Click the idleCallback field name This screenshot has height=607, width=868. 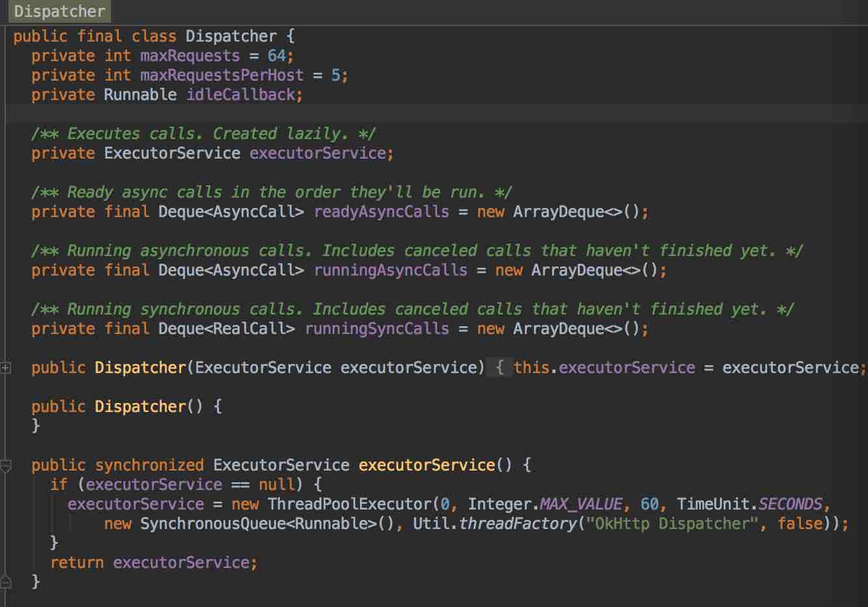tap(241, 95)
